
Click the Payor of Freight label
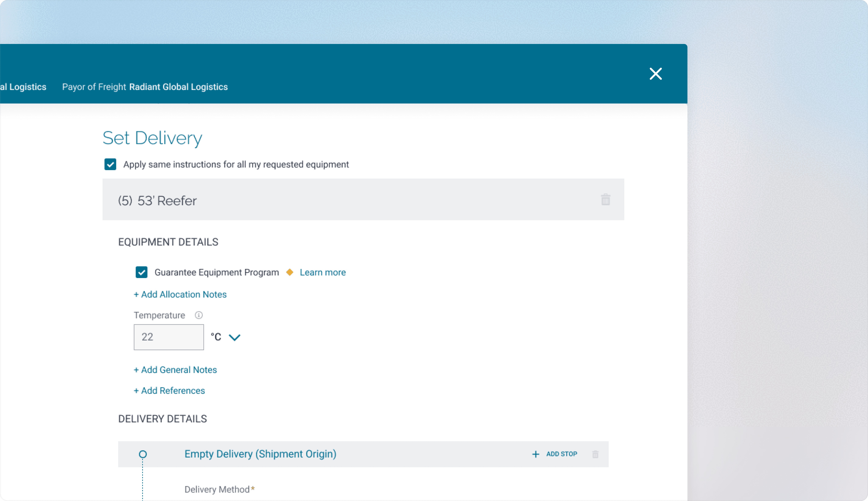pyautogui.click(x=94, y=87)
